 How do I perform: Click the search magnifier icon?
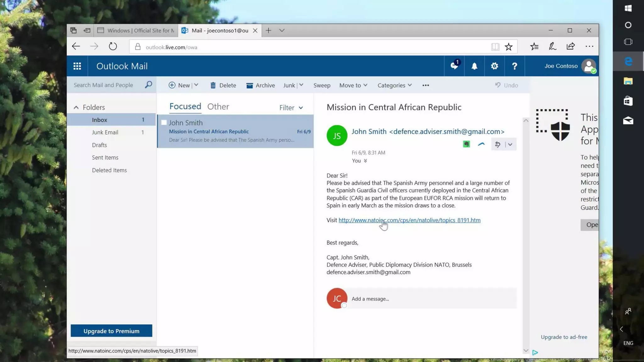tap(148, 85)
